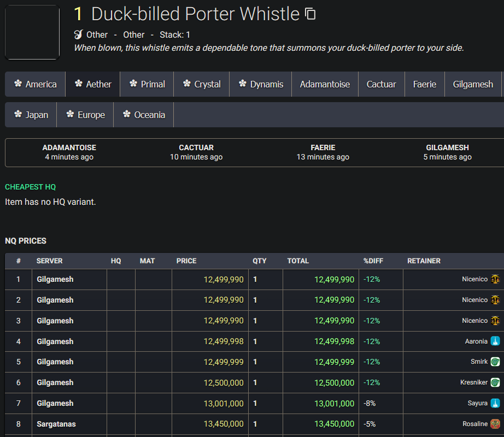Open the Cactuar server tab
The width and height of the screenshot is (504, 437).
coord(381,84)
